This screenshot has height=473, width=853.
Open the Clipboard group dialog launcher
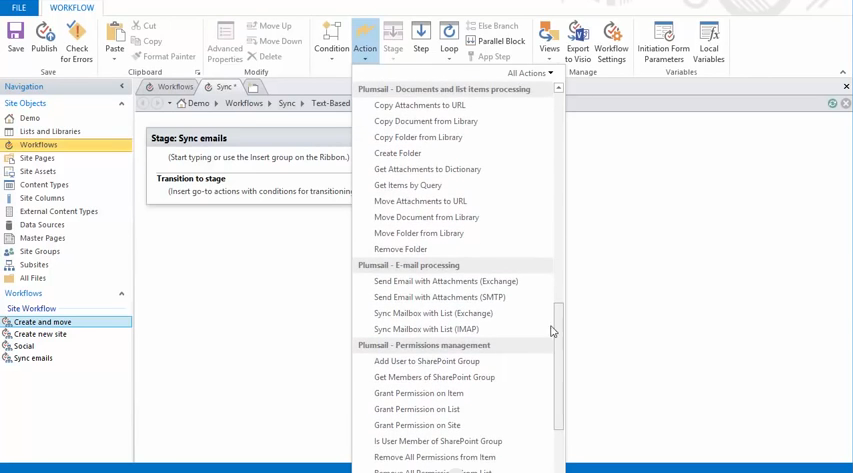click(x=197, y=72)
